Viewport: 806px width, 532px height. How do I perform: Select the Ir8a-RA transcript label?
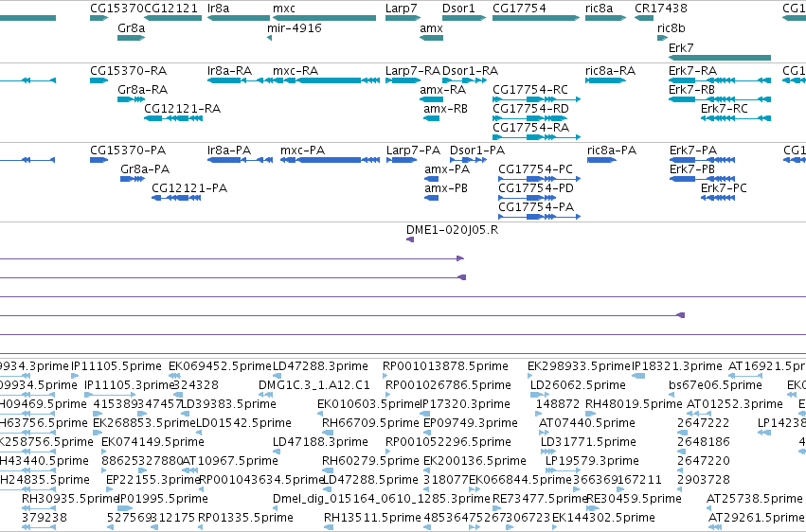(x=229, y=70)
